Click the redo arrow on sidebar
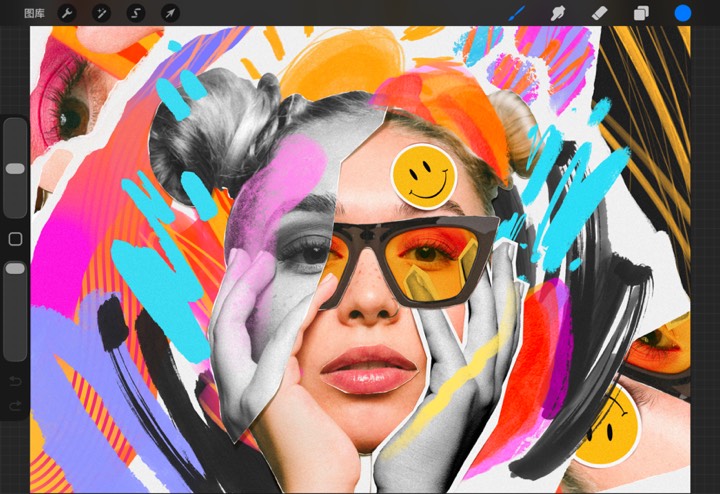The height and width of the screenshot is (494, 720). click(15, 405)
